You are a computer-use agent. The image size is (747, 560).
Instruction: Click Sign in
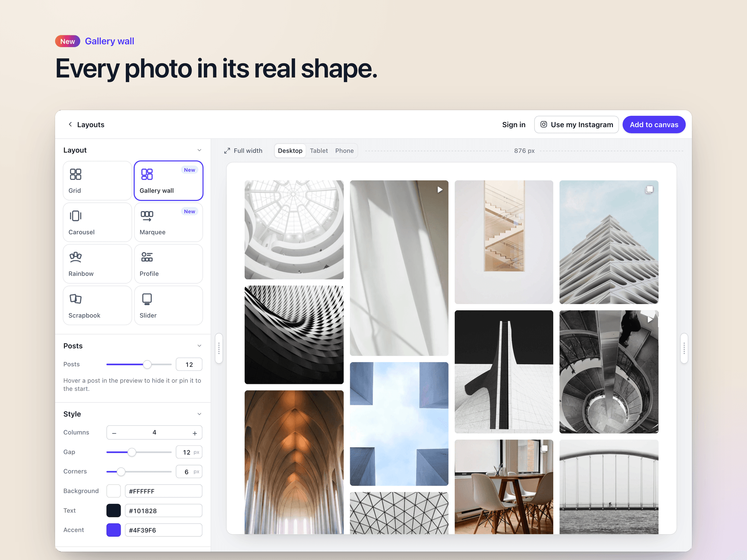(x=514, y=124)
